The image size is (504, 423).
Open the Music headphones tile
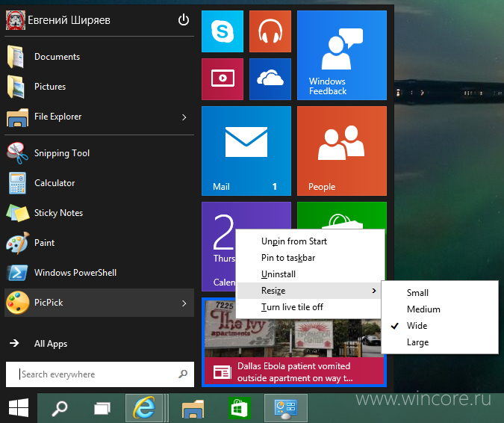click(270, 31)
